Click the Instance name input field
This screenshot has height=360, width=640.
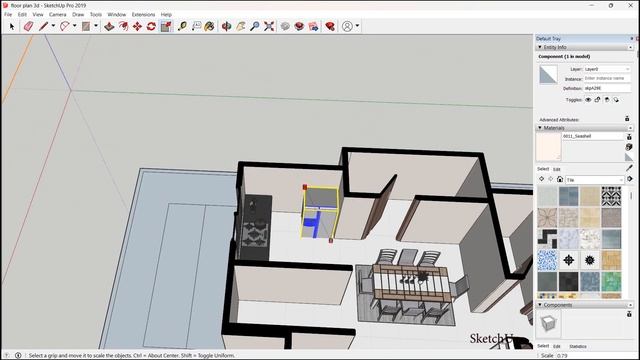607,78
